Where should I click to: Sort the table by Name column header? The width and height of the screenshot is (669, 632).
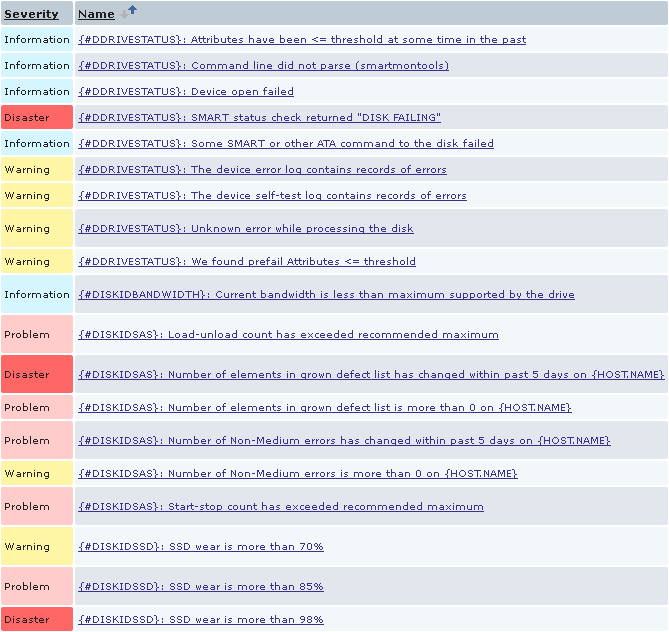tap(96, 14)
